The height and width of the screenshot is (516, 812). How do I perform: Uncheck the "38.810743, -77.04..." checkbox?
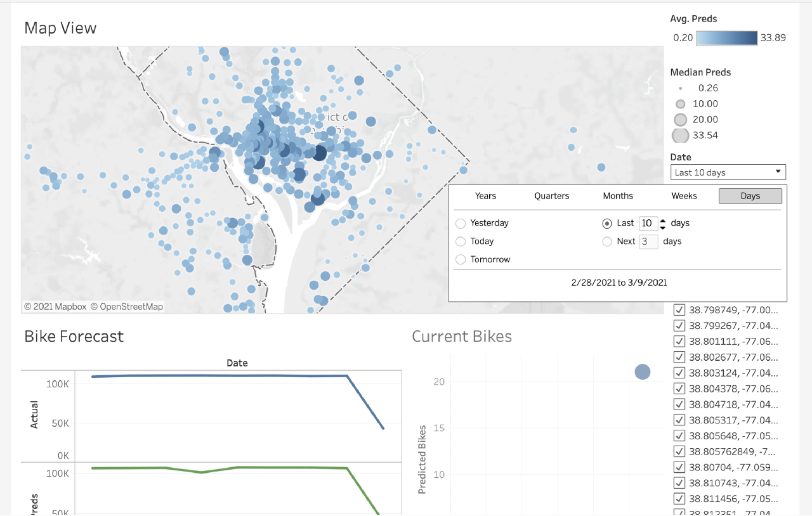679,483
